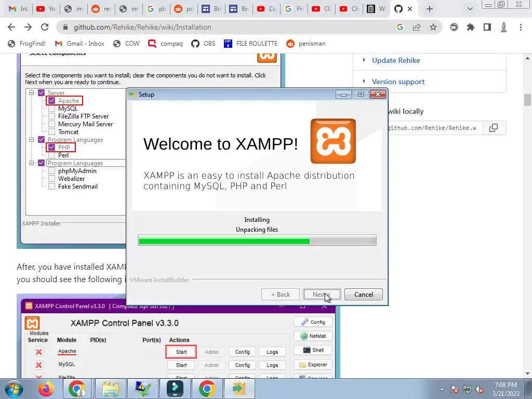Open the COW bookmark
The image size is (532, 399).
(x=126, y=44)
